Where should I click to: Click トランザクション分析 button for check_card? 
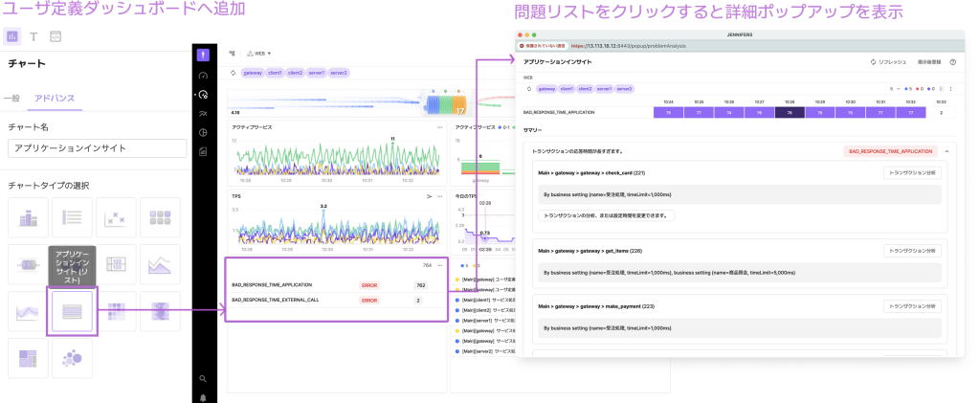912,173
